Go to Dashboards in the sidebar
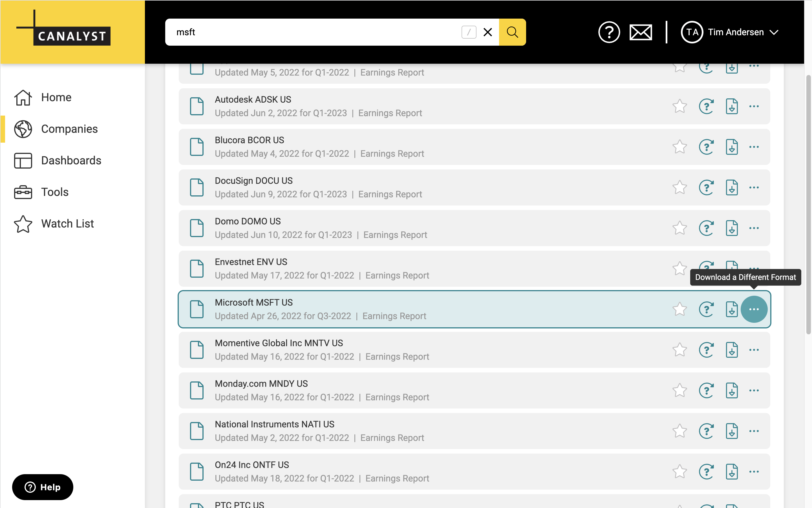 pos(71,160)
